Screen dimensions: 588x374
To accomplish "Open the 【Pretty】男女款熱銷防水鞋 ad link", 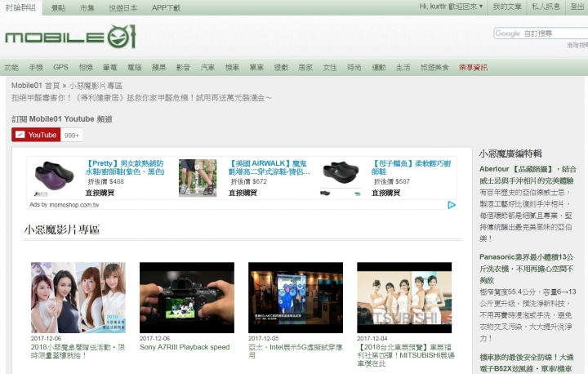I will coord(125,167).
